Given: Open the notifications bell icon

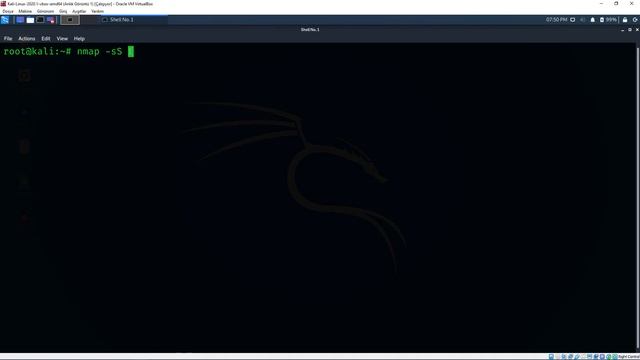Looking at the screenshot, I should click(x=593, y=20).
